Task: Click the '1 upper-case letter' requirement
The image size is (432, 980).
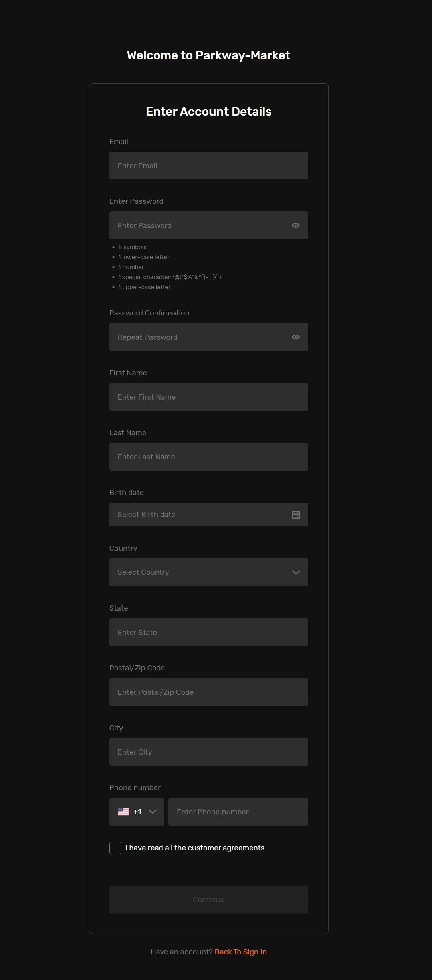Action: [x=144, y=287]
